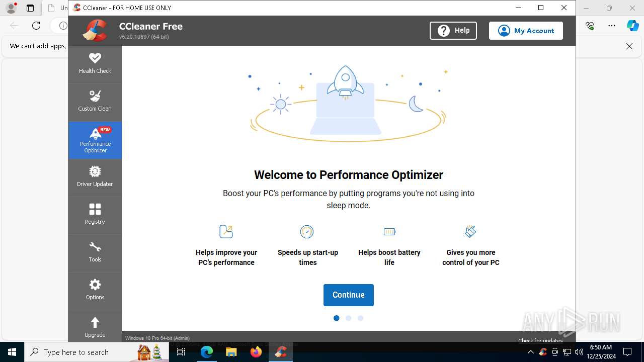The height and width of the screenshot is (362, 644).
Task: Open File Explorer from taskbar
Action: [x=231, y=352]
